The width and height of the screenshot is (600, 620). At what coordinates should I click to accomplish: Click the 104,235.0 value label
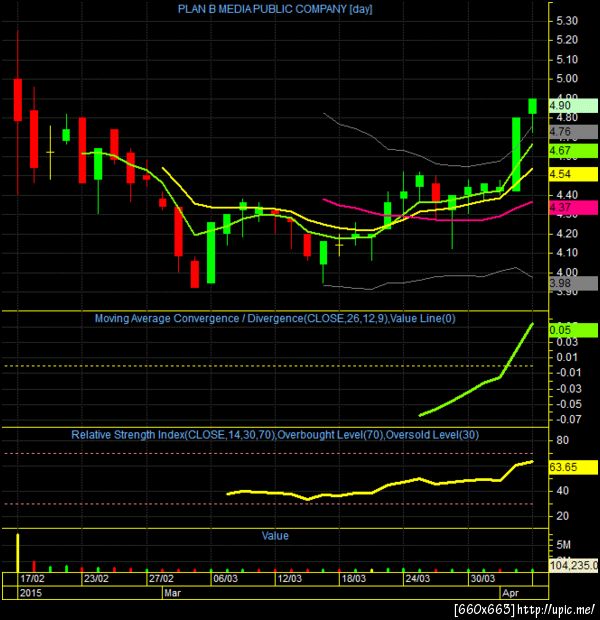[573, 565]
